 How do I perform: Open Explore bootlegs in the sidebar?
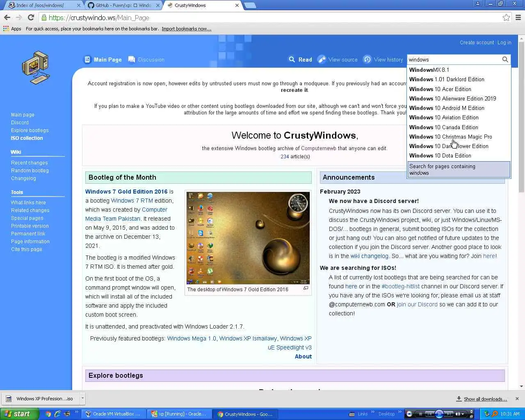[x=30, y=130]
